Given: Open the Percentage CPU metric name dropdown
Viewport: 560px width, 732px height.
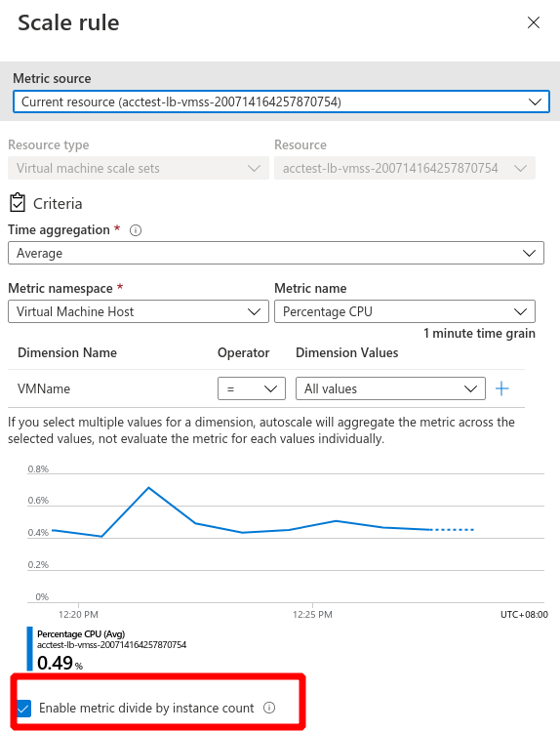Looking at the screenshot, I should [405, 311].
